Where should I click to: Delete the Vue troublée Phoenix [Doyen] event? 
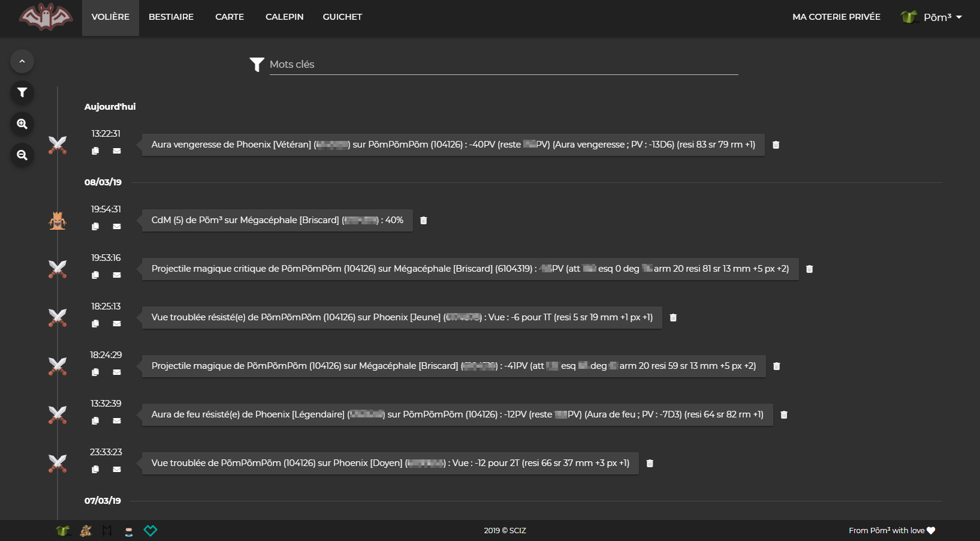tap(650, 464)
